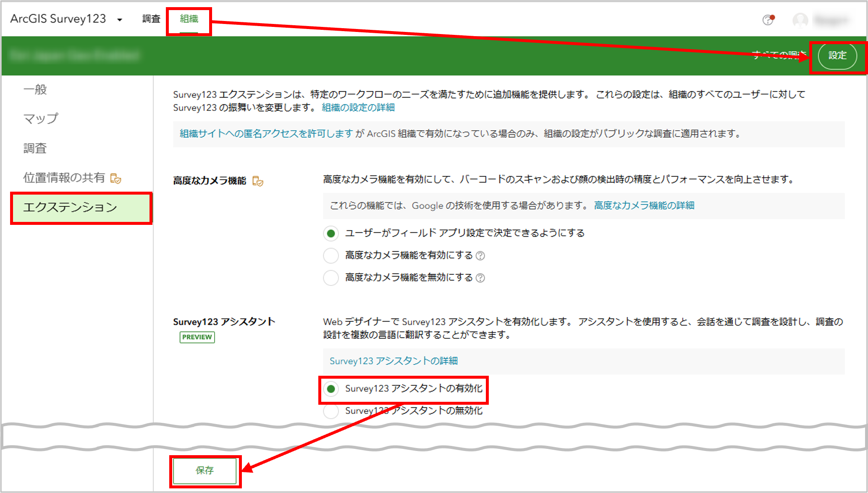Image resolution: width=868 pixels, height=493 pixels.
Task: Open the notifications help icon with red dot
Action: point(768,19)
